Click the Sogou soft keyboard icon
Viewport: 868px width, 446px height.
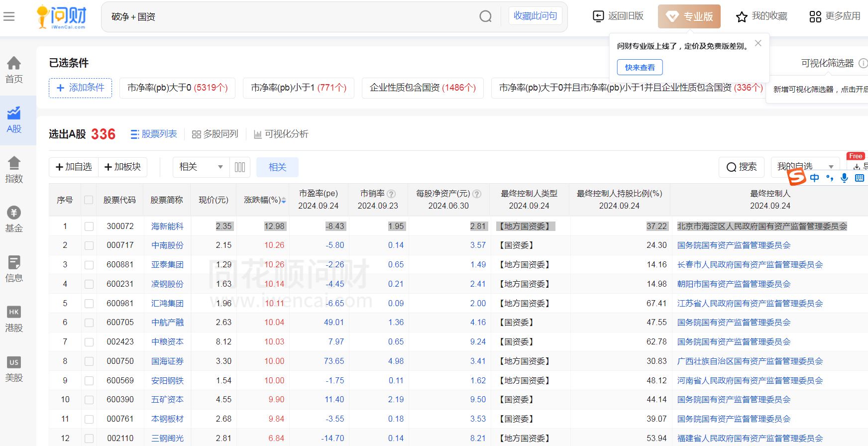coord(860,178)
